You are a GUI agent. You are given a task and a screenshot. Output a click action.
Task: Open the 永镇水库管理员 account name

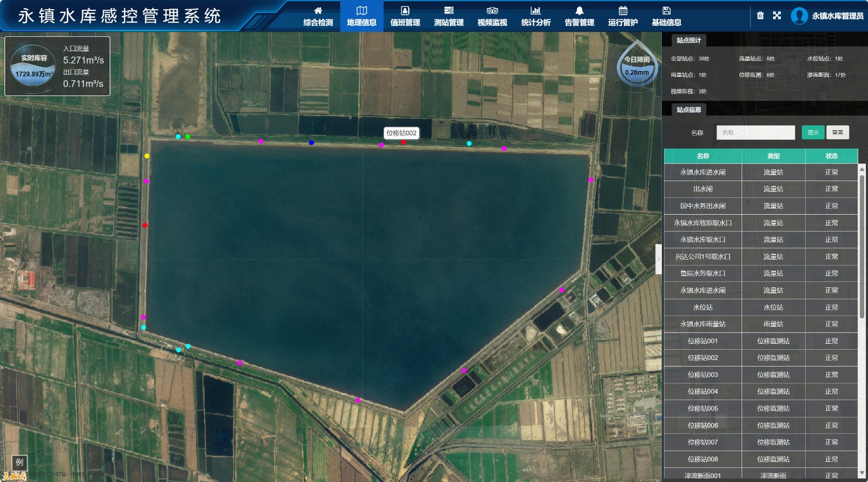pyautogui.click(x=838, y=16)
